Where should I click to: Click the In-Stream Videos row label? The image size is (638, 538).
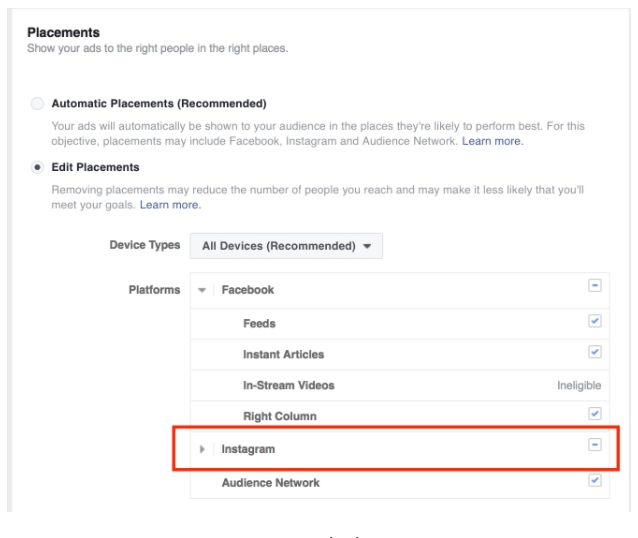(x=288, y=385)
